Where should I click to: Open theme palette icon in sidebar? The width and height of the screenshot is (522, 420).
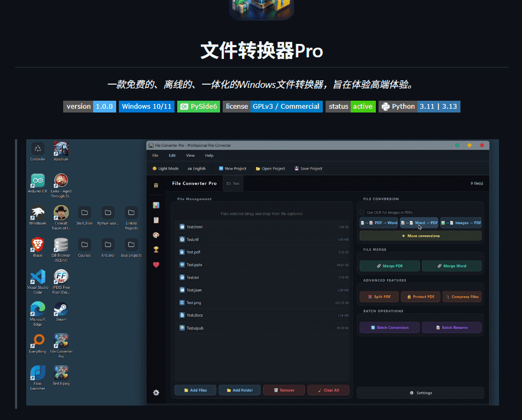pos(156,235)
